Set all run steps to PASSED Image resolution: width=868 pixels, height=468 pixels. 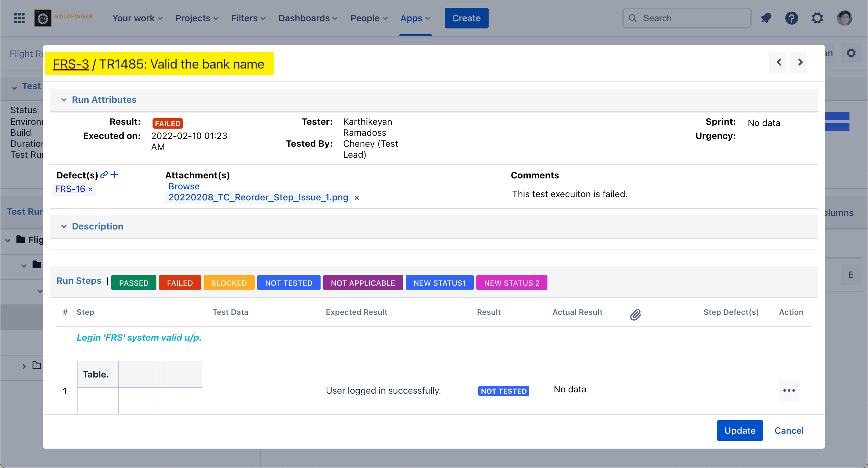click(x=133, y=283)
